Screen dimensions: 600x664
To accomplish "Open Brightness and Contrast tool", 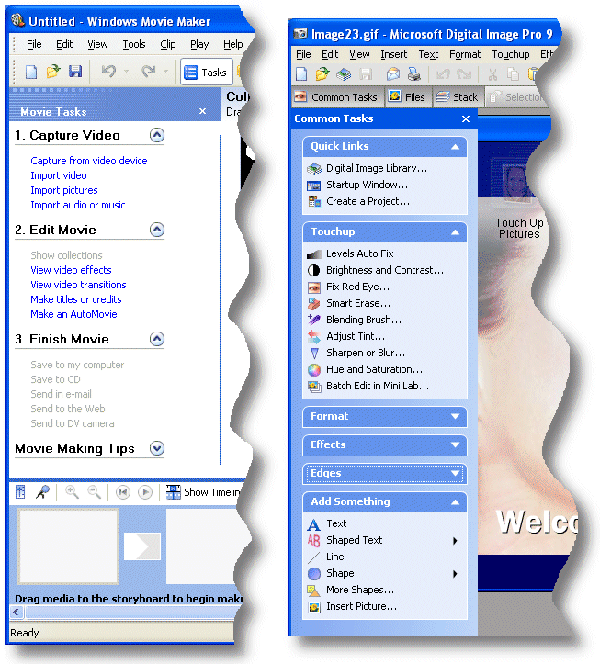I will [375, 270].
